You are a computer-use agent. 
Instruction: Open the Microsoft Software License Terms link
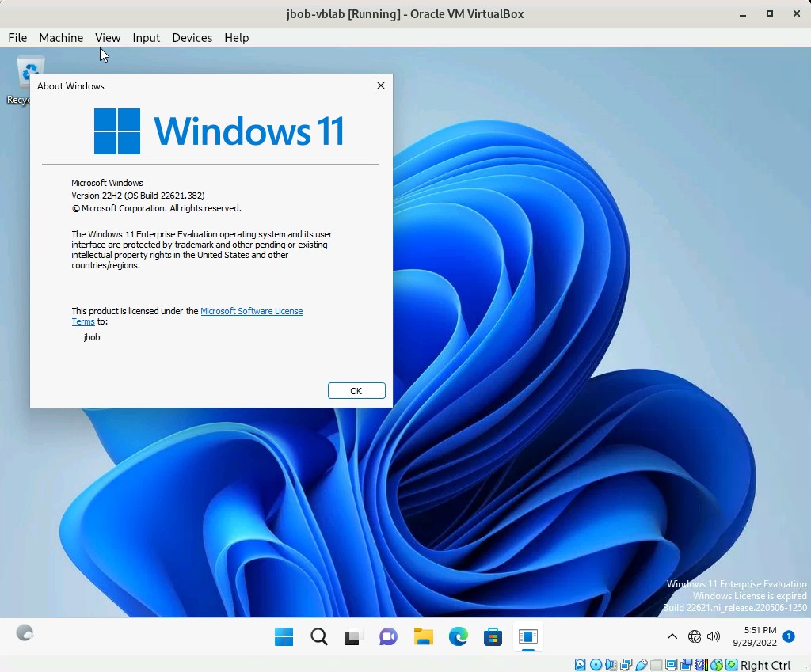(x=251, y=311)
